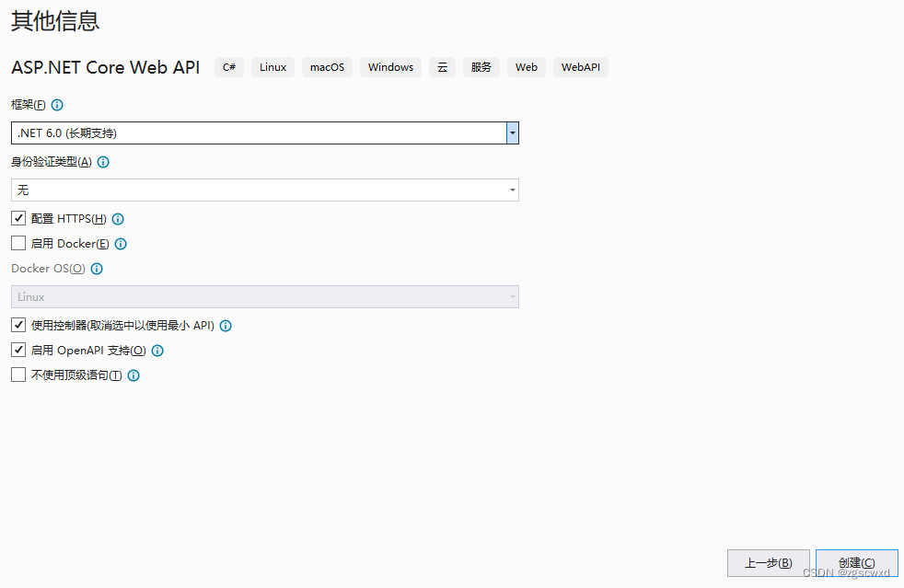
Task: Click the C# tag
Action: [229, 67]
